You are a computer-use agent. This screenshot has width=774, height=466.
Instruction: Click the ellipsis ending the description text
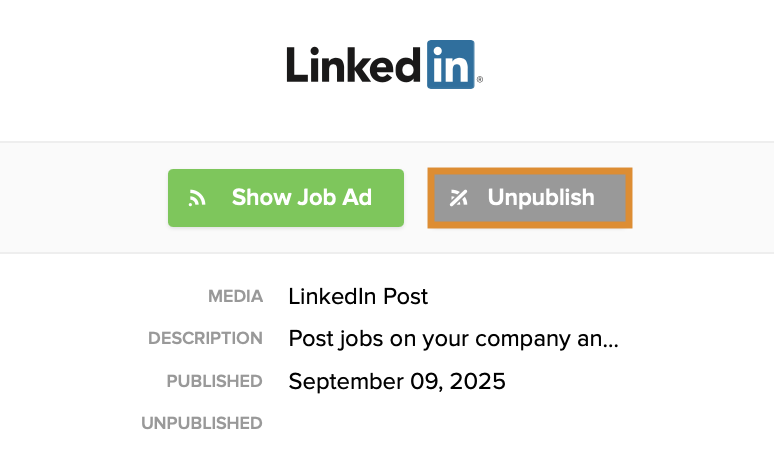coord(611,341)
